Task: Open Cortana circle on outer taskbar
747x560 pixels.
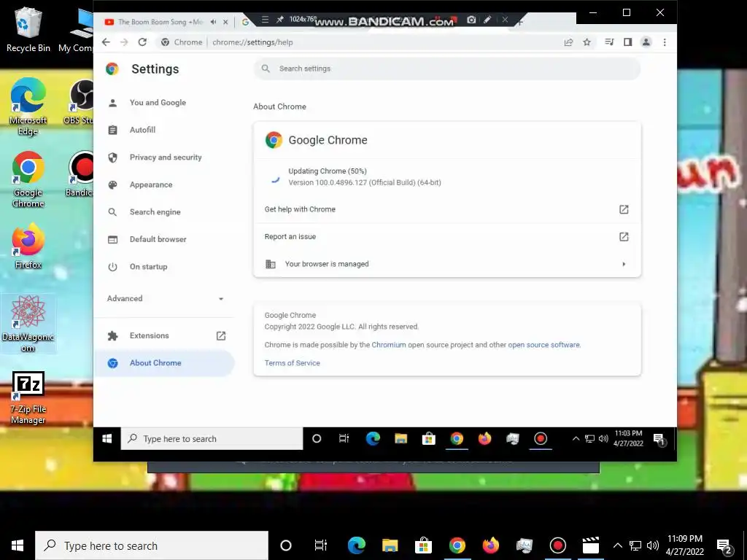Action: (285, 545)
